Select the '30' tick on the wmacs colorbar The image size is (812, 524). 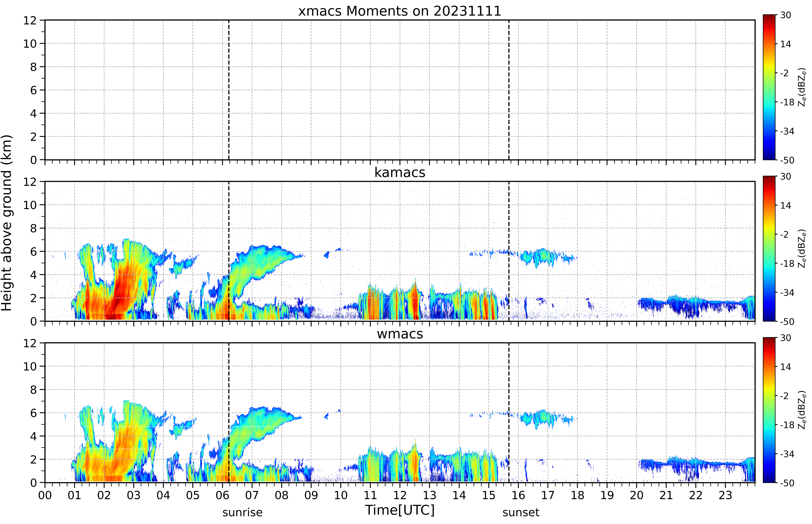(785, 338)
